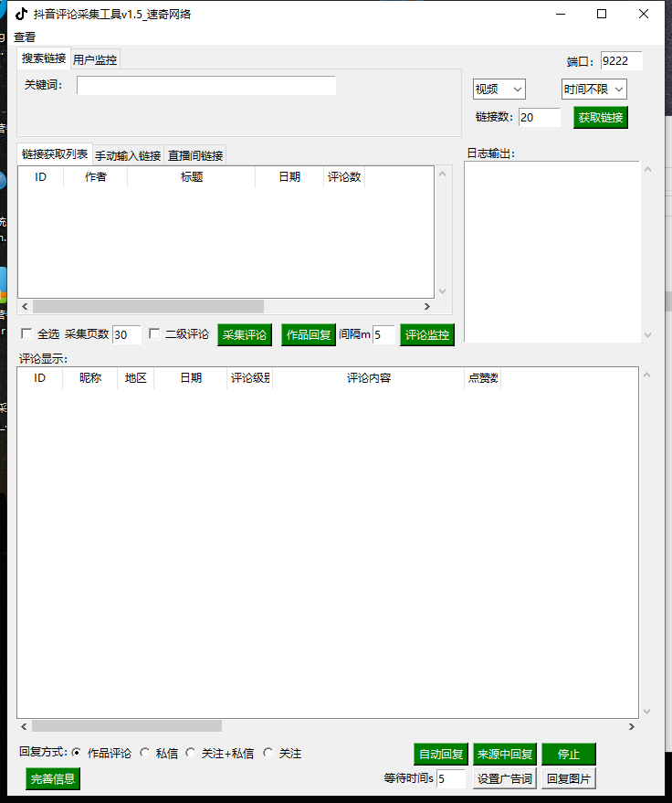672x803 pixels.
Task: Switch to the 用户监控 tab
Action: pos(95,59)
